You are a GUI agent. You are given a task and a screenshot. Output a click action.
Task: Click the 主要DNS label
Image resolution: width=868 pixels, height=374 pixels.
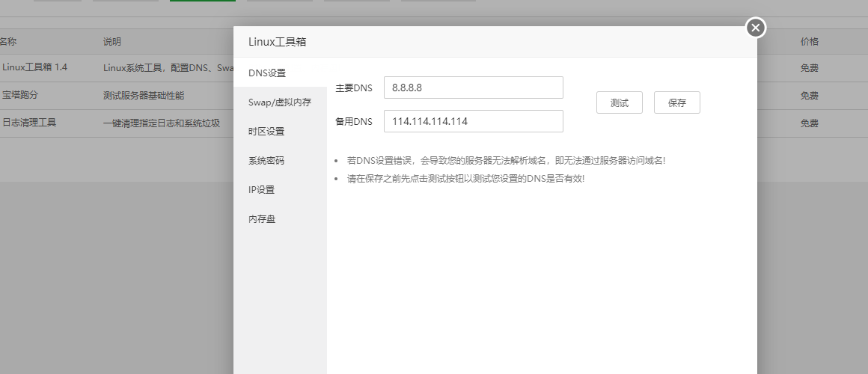click(x=354, y=88)
